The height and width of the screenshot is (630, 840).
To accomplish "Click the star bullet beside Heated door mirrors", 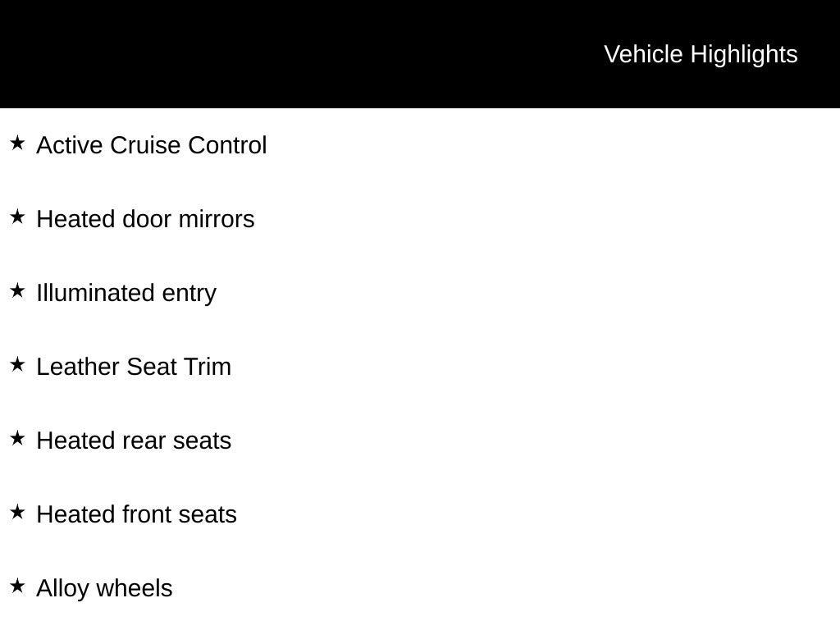I will coord(17,217).
